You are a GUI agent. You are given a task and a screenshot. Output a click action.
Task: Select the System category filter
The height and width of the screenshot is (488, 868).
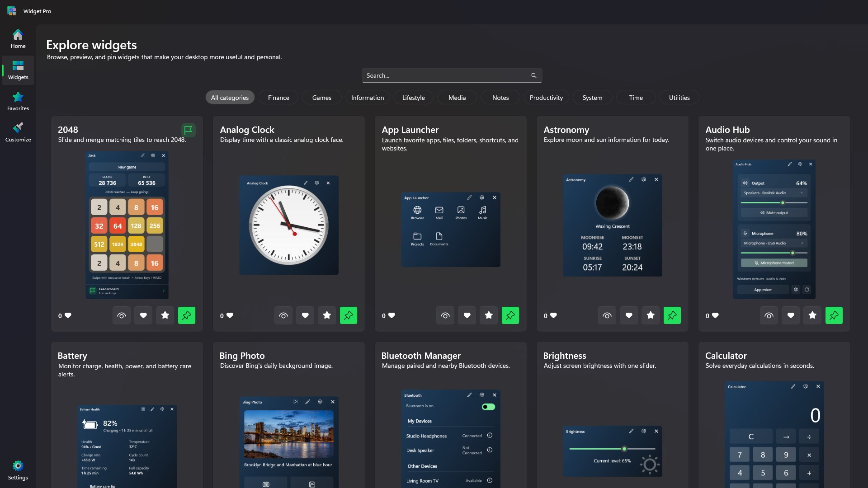[592, 98]
